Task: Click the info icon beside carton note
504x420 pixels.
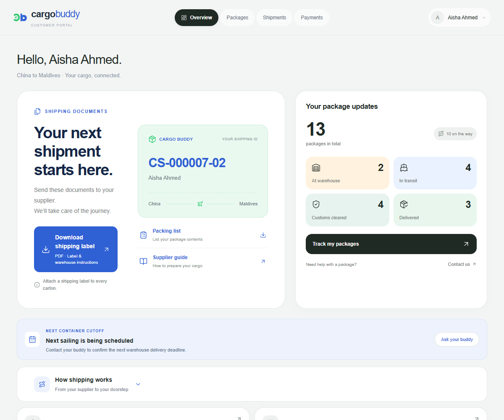Action: pyautogui.click(x=37, y=285)
